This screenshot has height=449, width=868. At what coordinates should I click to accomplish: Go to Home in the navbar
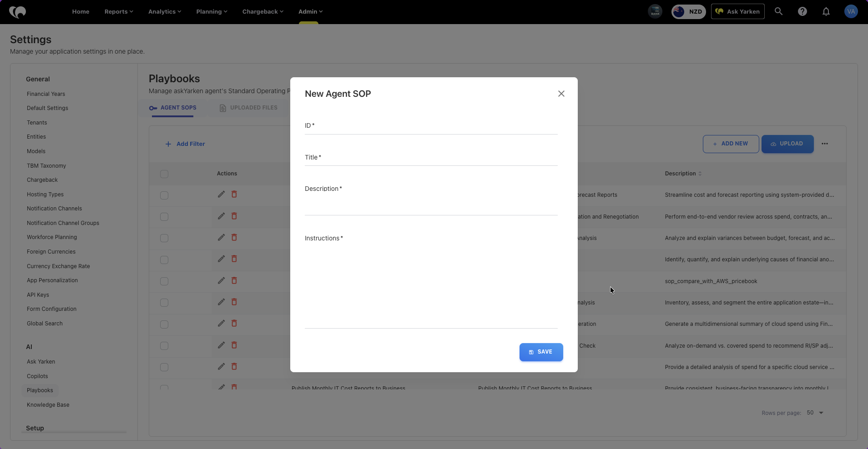coord(81,11)
